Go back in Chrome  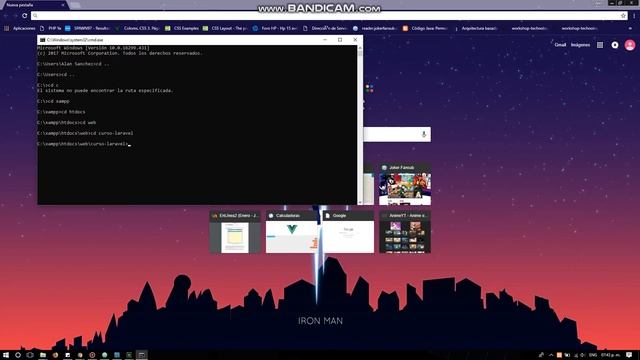coord(6,16)
